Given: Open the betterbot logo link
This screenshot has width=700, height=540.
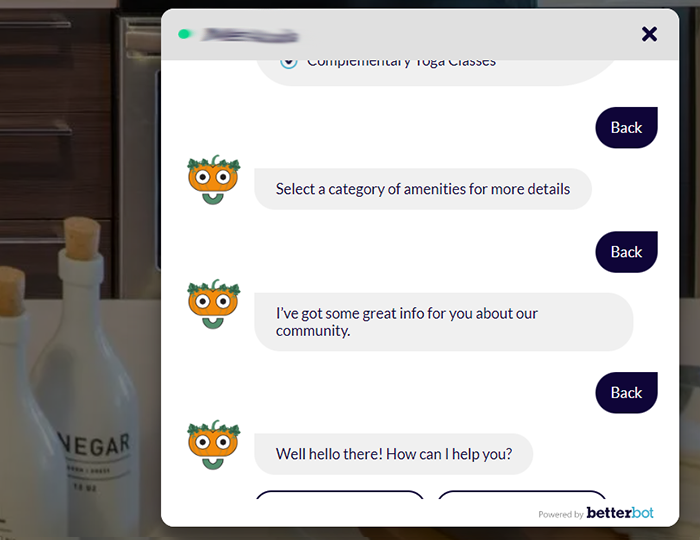Looking at the screenshot, I should (620, 513).
